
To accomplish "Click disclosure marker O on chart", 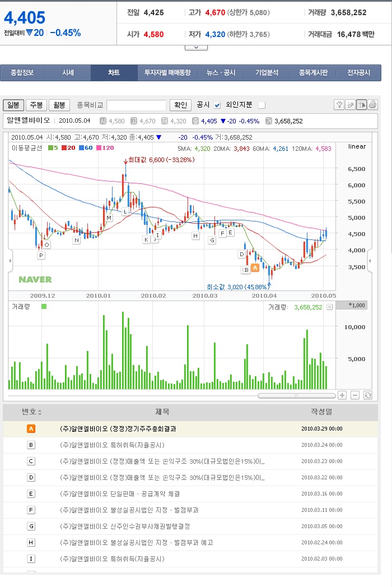I will point(46,245).
